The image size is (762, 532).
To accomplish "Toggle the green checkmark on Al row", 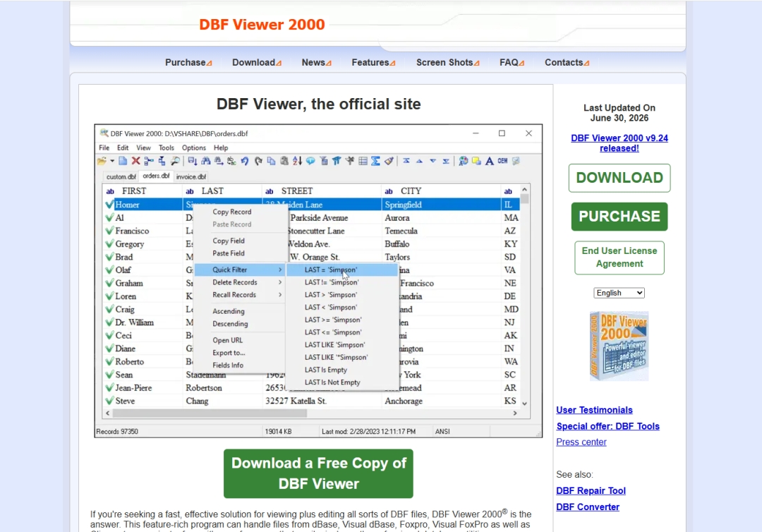I will tap(109, 217).
